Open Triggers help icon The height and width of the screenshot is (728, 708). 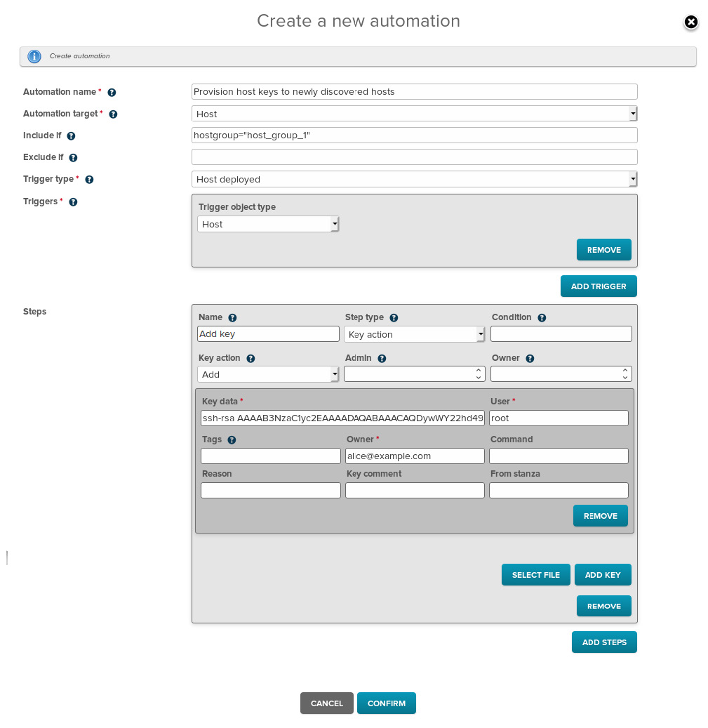[73, 202]
